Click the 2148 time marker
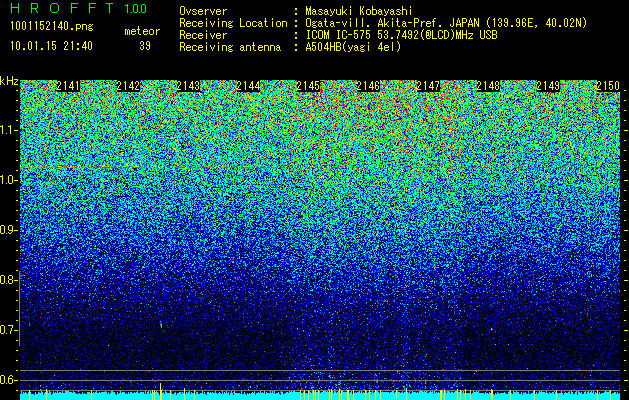The image size is (629, 400). click(x=488, y=86)
